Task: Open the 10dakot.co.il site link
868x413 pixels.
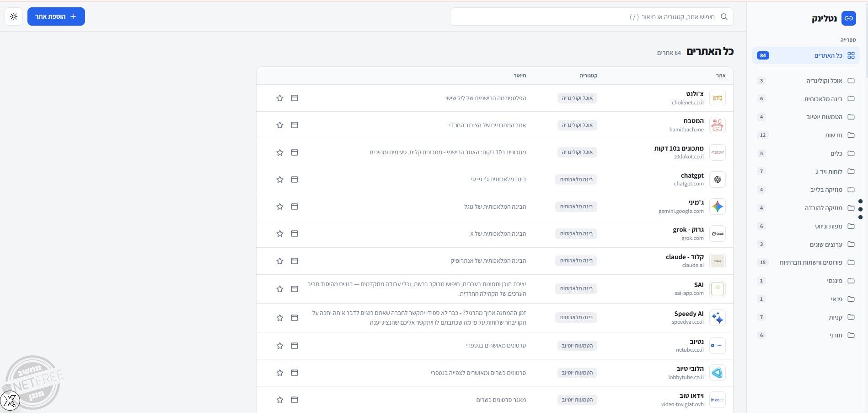Action: (688, 157)
